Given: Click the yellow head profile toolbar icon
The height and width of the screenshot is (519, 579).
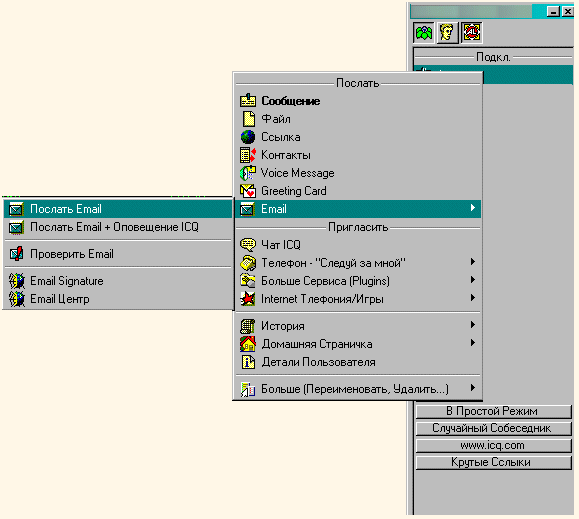Looking at the screenshot, I should pyautogui.click(x=447, y=33).
